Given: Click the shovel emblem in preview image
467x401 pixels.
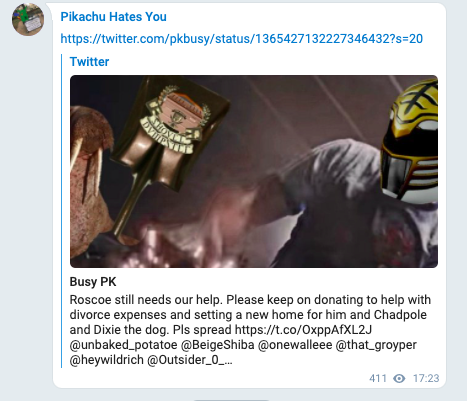Looking at the screenshot, I should [x=175, y=118].
